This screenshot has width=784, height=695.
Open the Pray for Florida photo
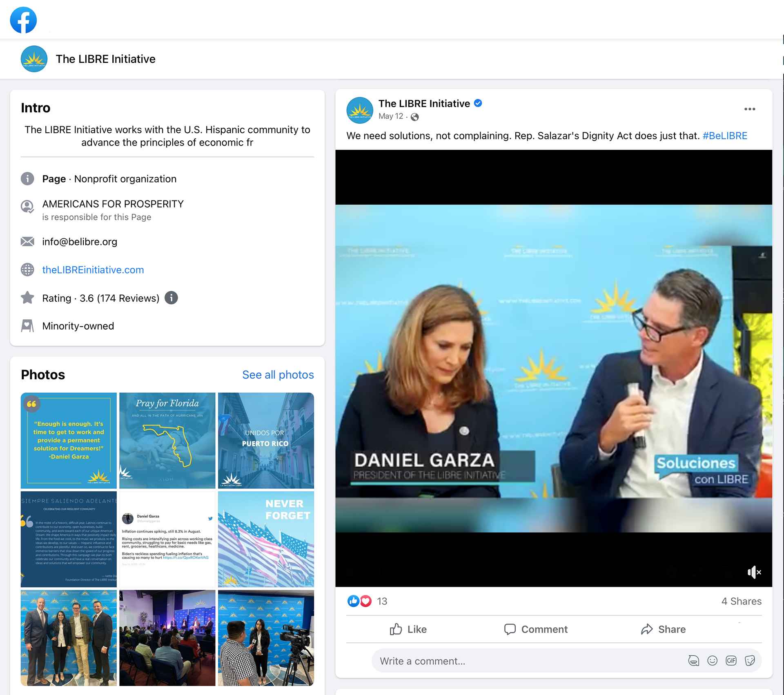pos(167,440)
